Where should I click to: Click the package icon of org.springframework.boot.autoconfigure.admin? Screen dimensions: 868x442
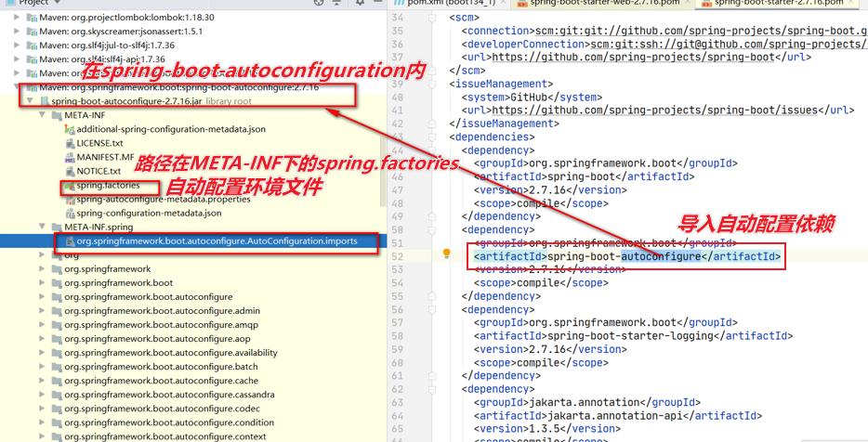pyautogui.click(x=57, y=311)
